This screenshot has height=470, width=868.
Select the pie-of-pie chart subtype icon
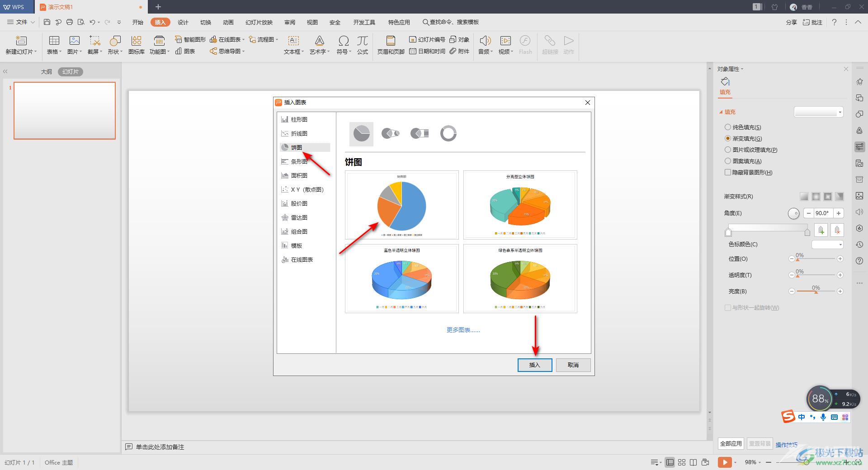point(390,133)
